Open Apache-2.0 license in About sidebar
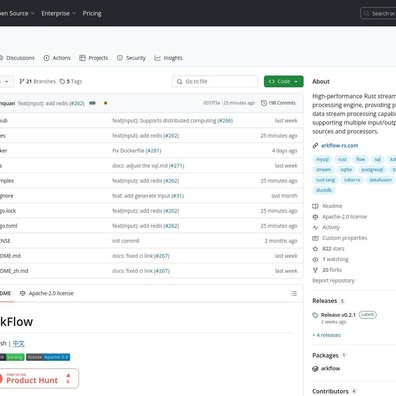Screen dimensions: 396x396 (340, 217)
